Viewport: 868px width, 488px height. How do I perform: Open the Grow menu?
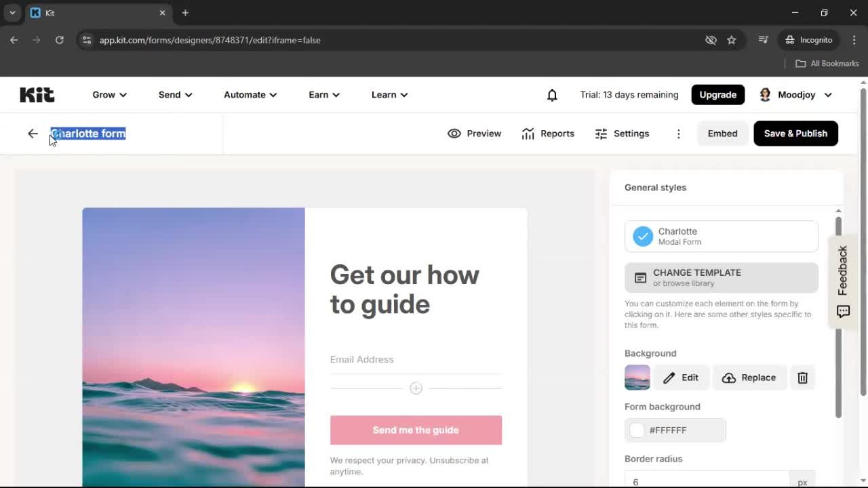point(108,95)
